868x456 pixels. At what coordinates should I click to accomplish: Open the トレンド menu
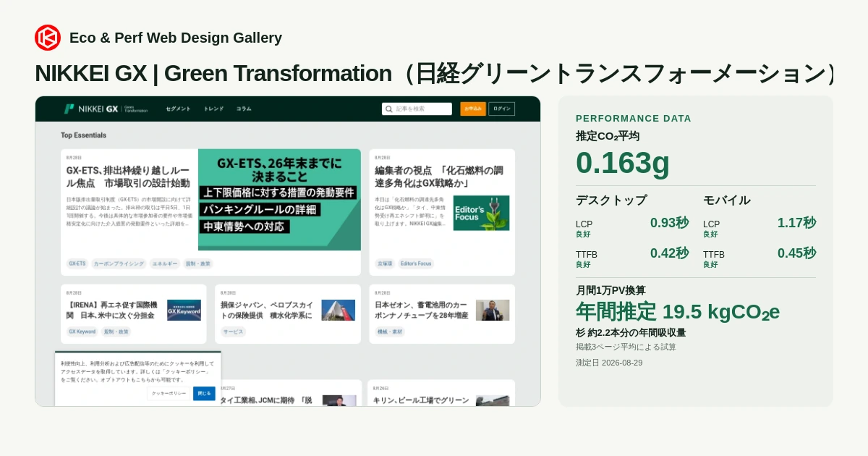pos(213,109)
